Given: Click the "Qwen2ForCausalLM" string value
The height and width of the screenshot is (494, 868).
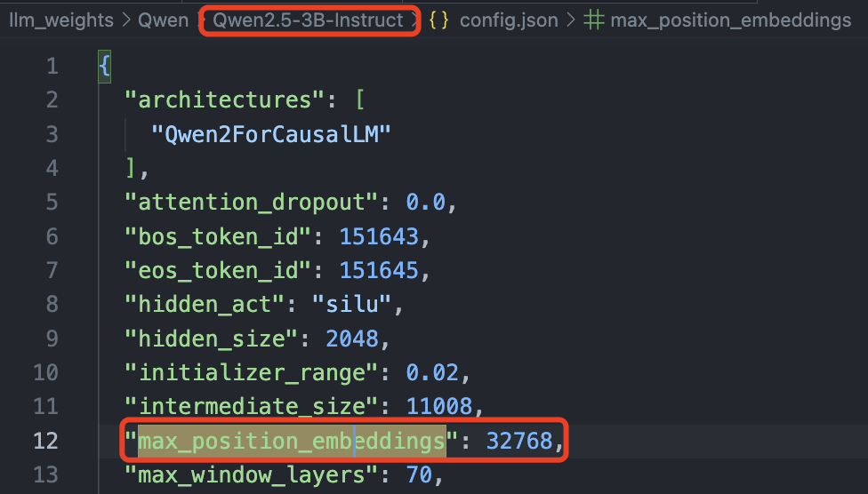Looking at the screenshot, I should click(x=271, y=134).
